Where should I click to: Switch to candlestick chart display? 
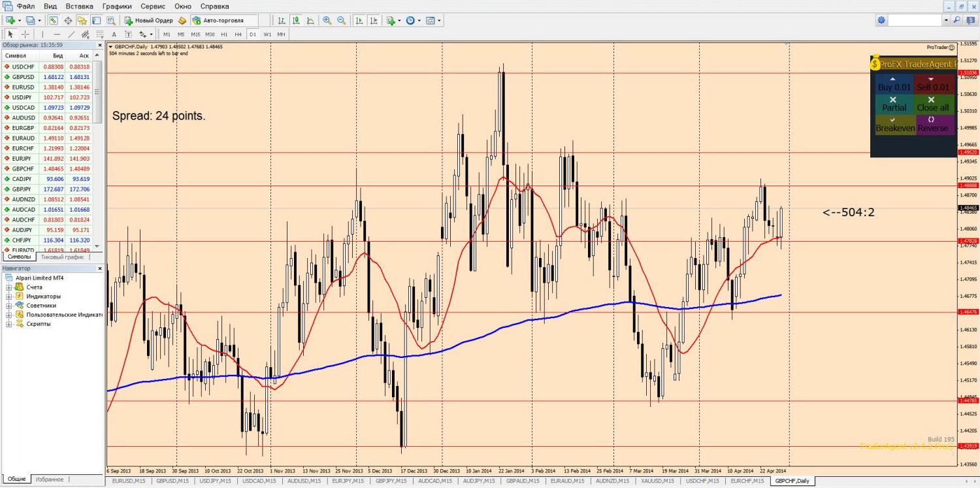click(x=295, y=20)
